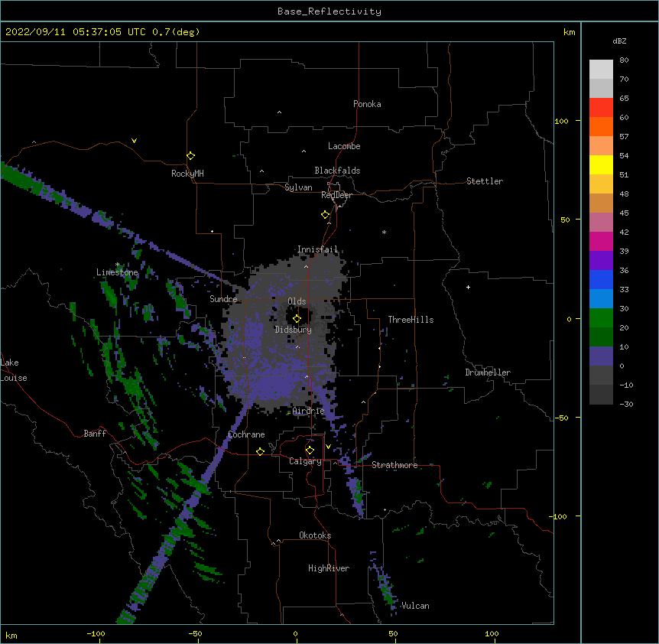Select the 54 dBZ yellow legend swatch

(x=601, y=164)
